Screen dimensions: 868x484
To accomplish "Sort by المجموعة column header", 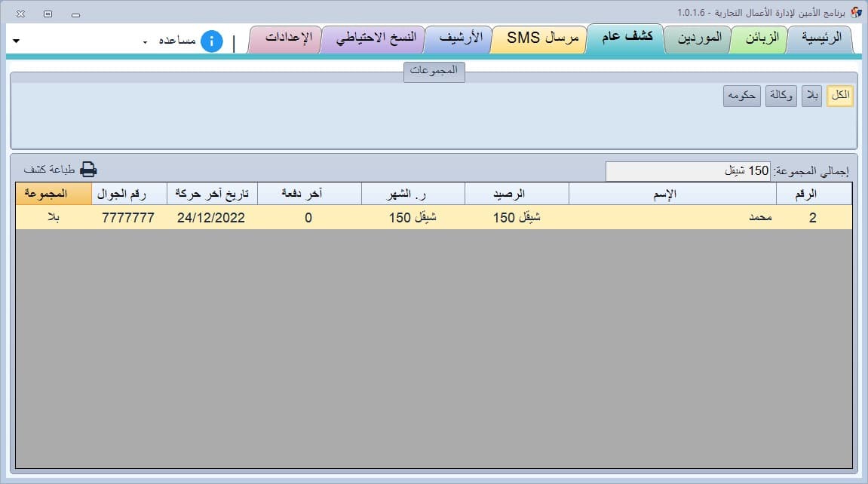I will tap(54, 194).
